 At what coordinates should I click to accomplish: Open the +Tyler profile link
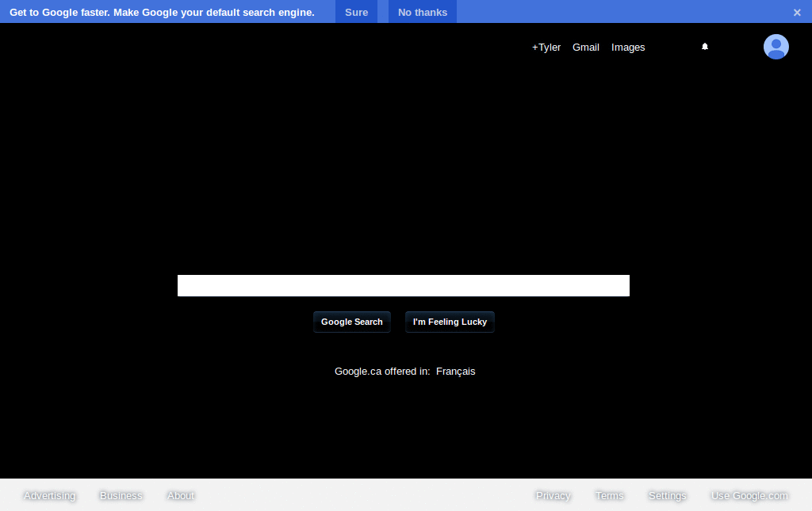coord(546,47)
